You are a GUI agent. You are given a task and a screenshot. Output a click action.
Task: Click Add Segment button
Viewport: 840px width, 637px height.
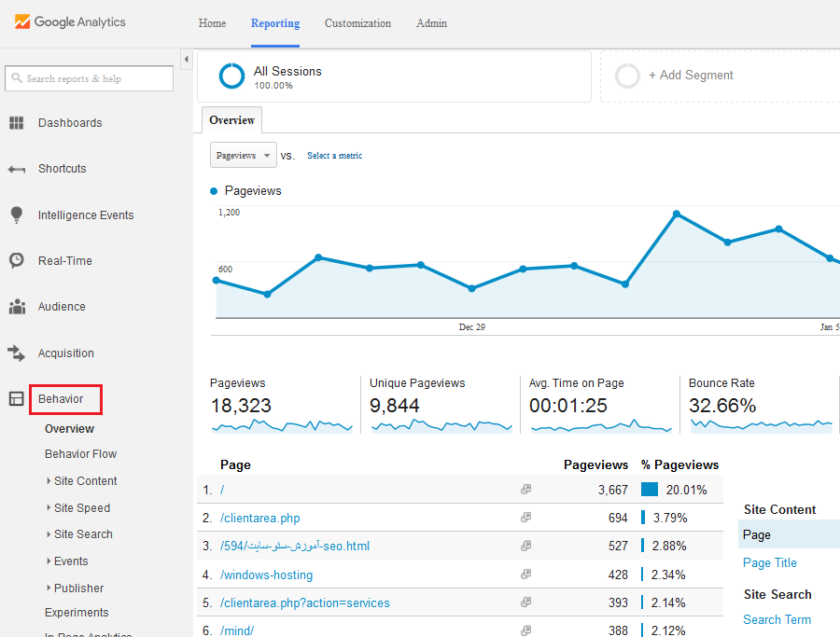pos(691,76)
